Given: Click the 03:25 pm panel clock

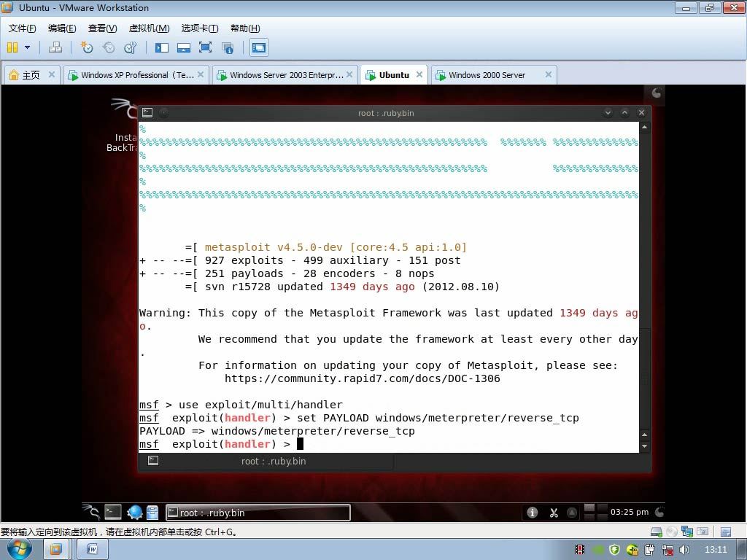Looking at the screenshot, I should pyautogui.click(x=630, y=512).
